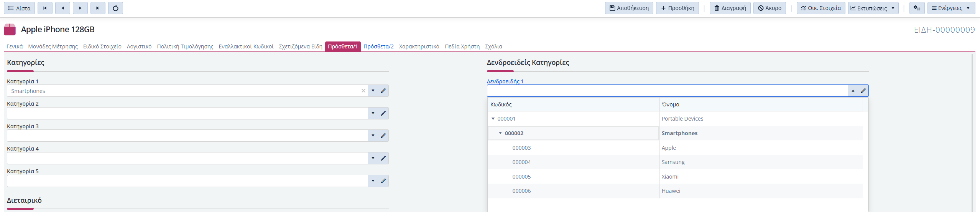Go to previous record
980x212 pixels.
[x=62, y=8]
